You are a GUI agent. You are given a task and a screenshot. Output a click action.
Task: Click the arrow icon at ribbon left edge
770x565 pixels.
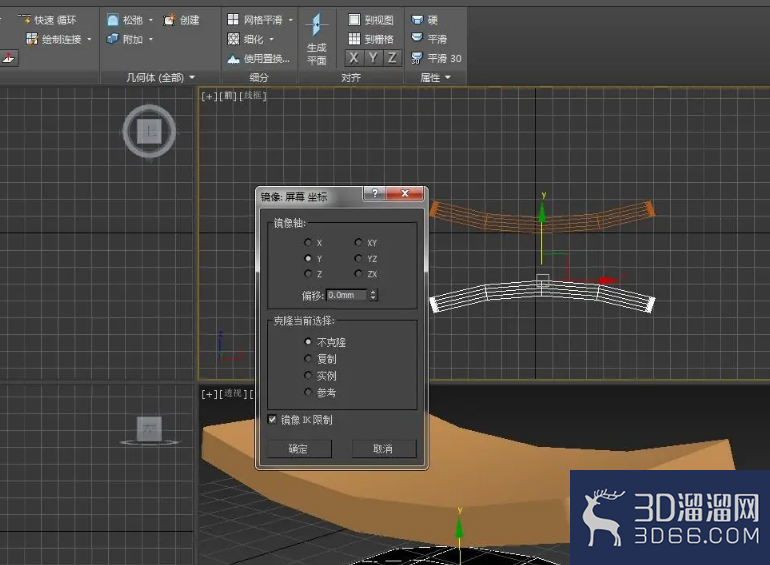tap(8, 58)
